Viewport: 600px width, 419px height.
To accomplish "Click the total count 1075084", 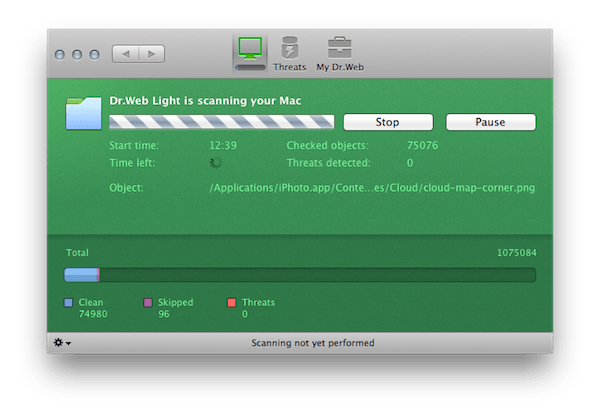I will pos(517,253).
